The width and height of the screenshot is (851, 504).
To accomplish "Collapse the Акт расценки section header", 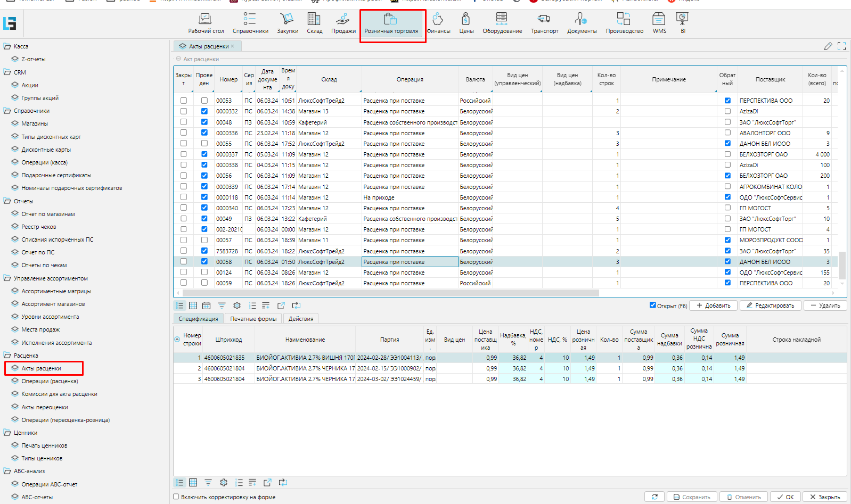I will 178,59.
